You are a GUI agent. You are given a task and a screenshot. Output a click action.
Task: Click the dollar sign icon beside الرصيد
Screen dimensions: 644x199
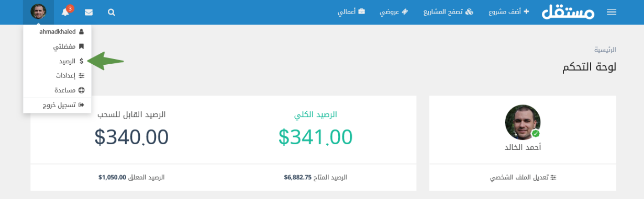tap(81, 61)
